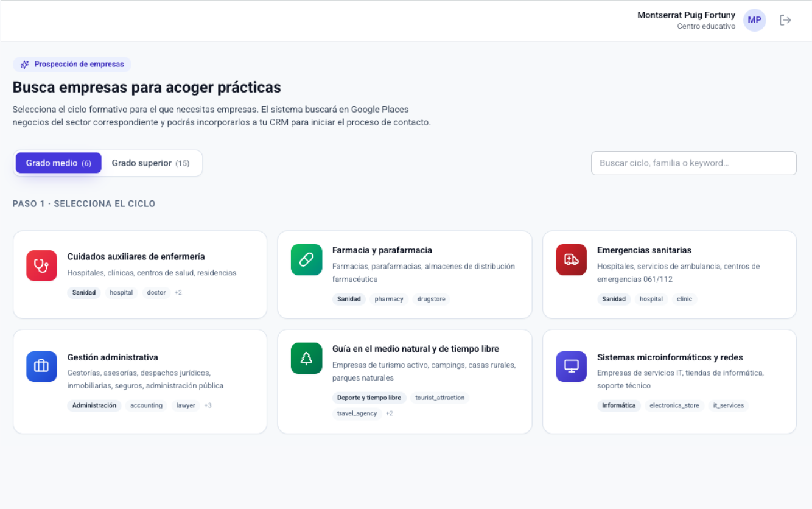Click hospital tag in Cuidados auxiliares card
812x509 pixels.
[x=121, y=293]
